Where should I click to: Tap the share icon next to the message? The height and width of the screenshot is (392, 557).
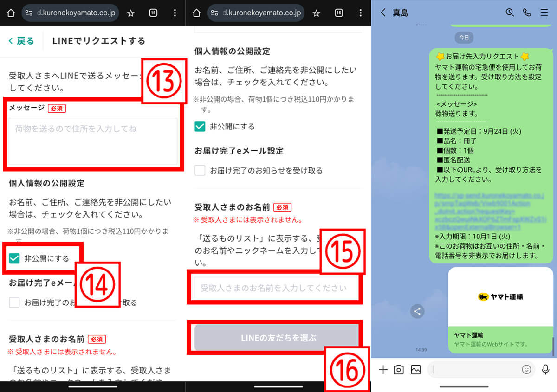click(417, 311)
